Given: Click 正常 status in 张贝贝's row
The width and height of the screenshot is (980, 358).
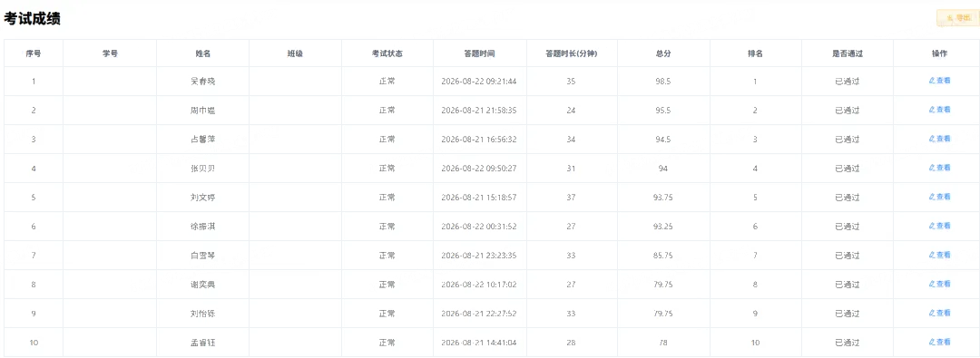Looking at the screenshot, I should [387, 168].
